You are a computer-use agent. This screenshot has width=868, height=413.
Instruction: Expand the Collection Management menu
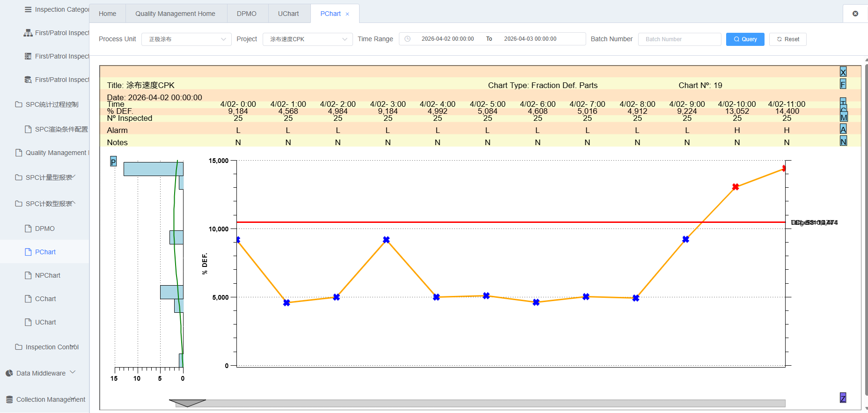[x=74, y=398]
